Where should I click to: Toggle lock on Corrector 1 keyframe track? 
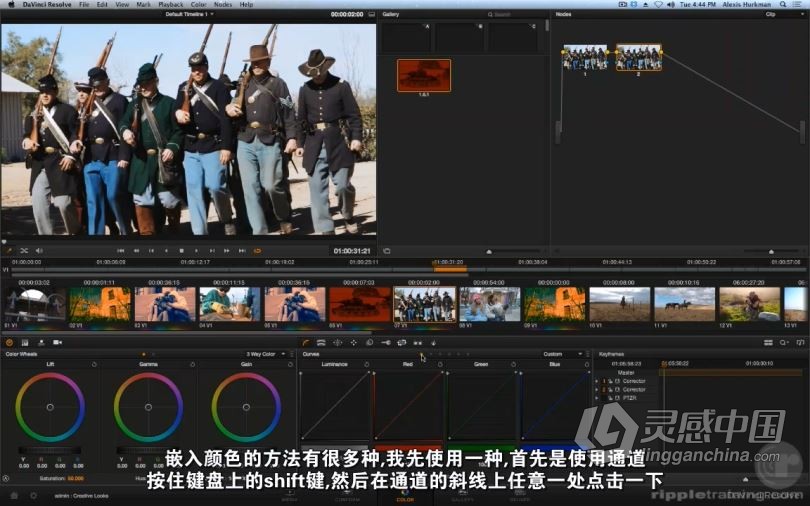pyautogui.click(x=610, y=381)
